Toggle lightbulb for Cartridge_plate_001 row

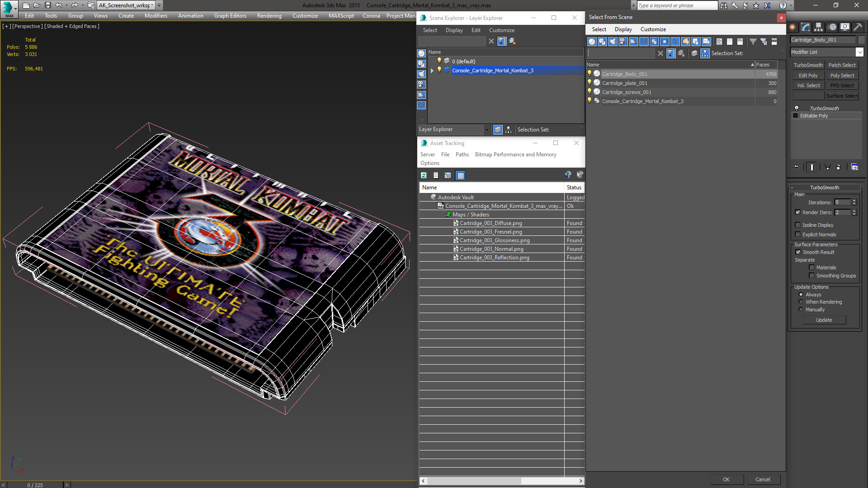590,83
